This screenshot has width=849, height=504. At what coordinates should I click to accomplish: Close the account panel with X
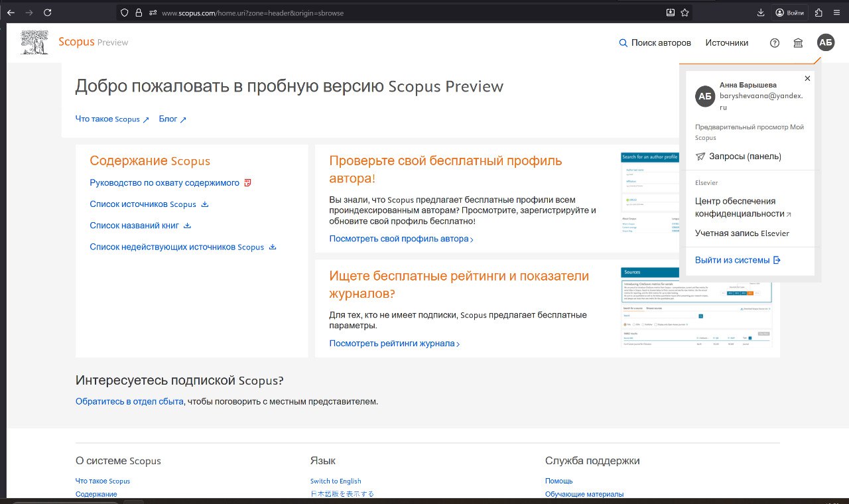click(x=807, y=78)
